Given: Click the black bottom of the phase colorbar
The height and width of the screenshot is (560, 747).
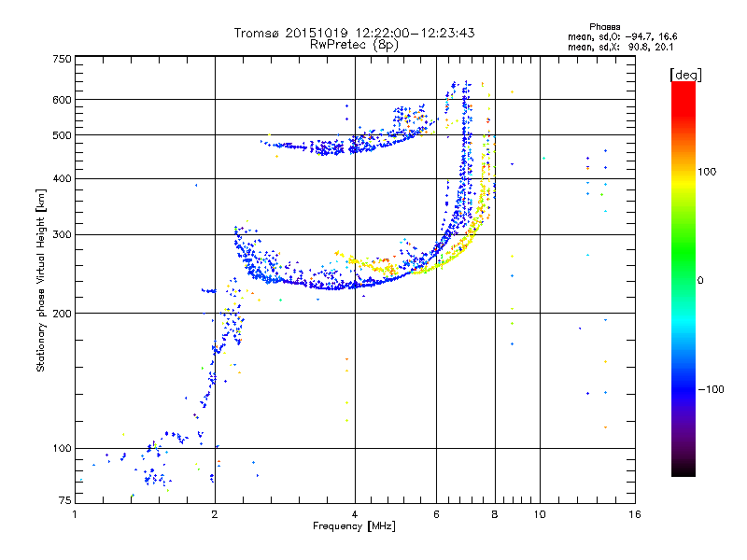Looking at the screenshot, I should [x=684, y=469].
